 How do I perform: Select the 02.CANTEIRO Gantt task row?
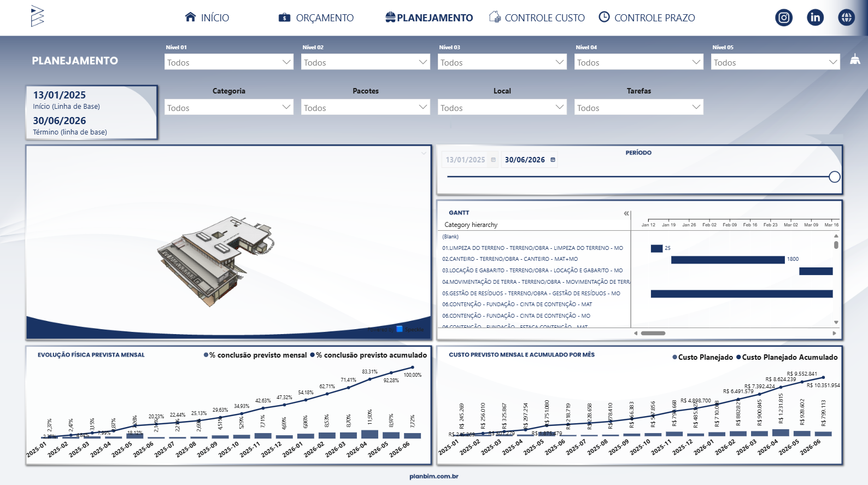[509, 259]
